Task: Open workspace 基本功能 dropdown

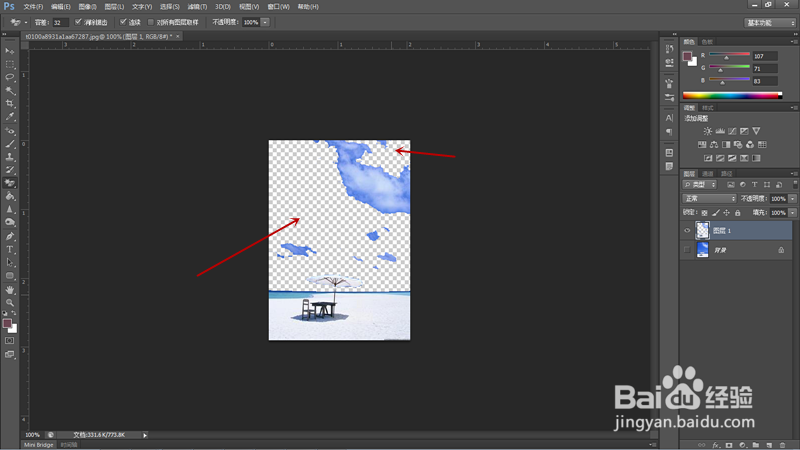Action: 770,22
